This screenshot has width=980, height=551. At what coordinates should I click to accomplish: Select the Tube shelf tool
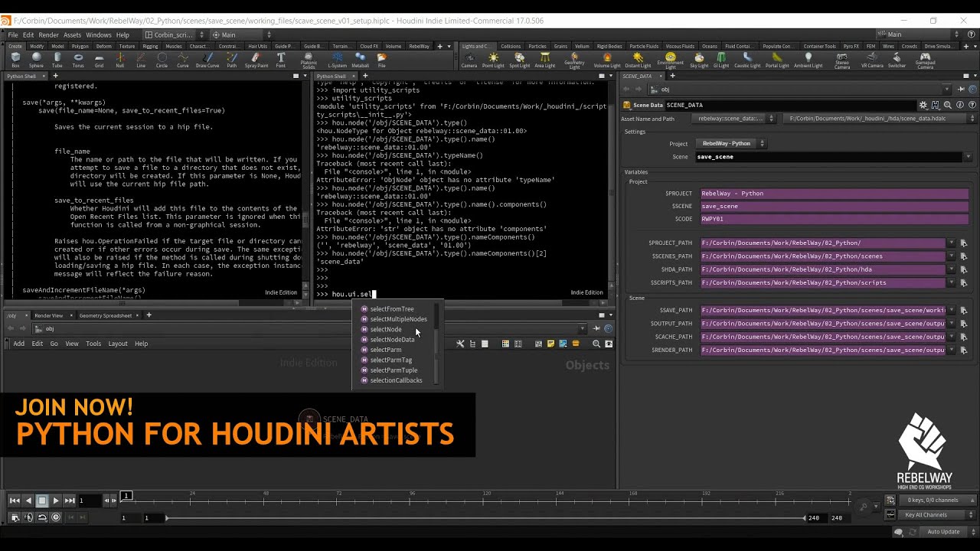(x=57, y=60)
